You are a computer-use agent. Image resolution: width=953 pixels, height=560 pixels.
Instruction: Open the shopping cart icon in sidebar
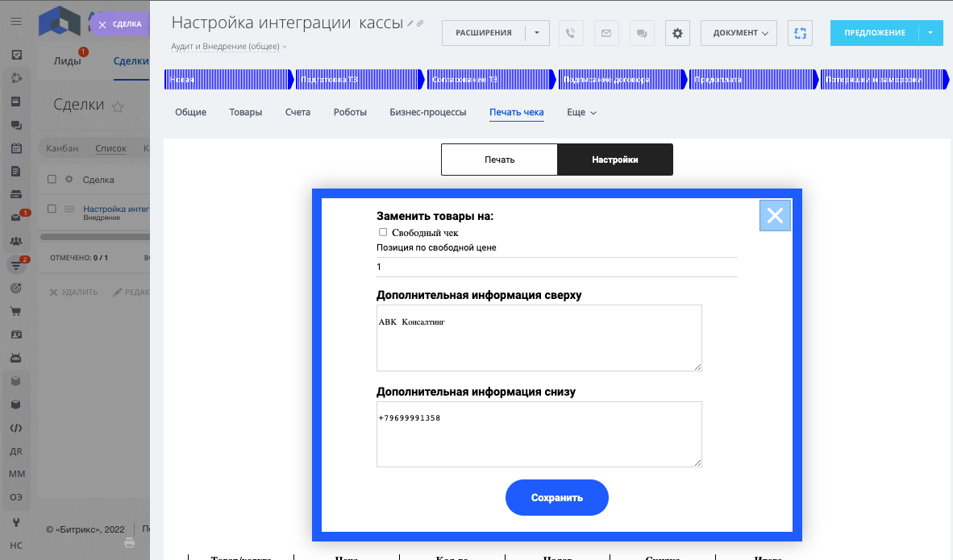(x=16, y=312)
